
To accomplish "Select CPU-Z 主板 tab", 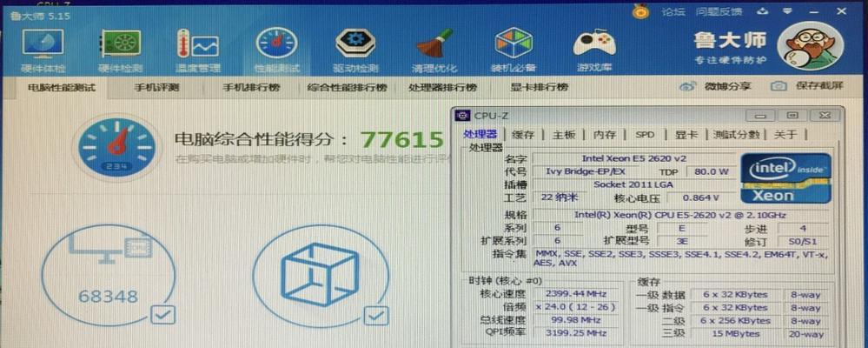I will pyautogui.click(x=564, y=135).
